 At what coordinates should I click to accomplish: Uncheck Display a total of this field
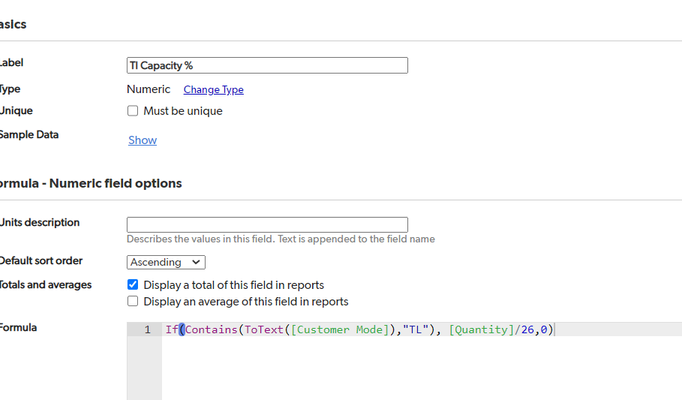[133, 284]
